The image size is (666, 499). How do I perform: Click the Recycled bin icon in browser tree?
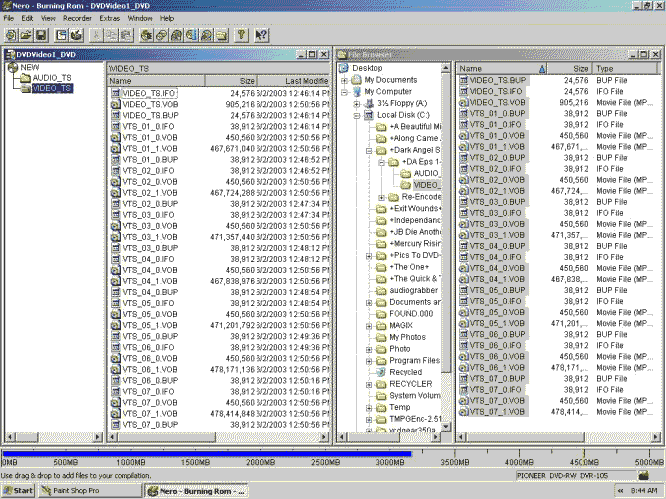pyautogui.click(x=381, y=372)
